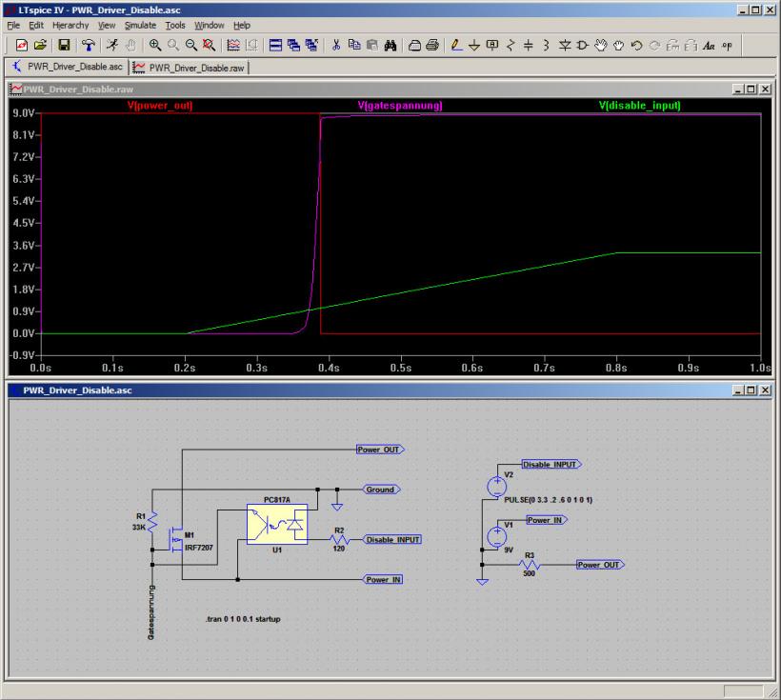Click the Tile Windows Horizontally icon
The height and width of the screenshot is (700, 781).
tap(275, 45)
